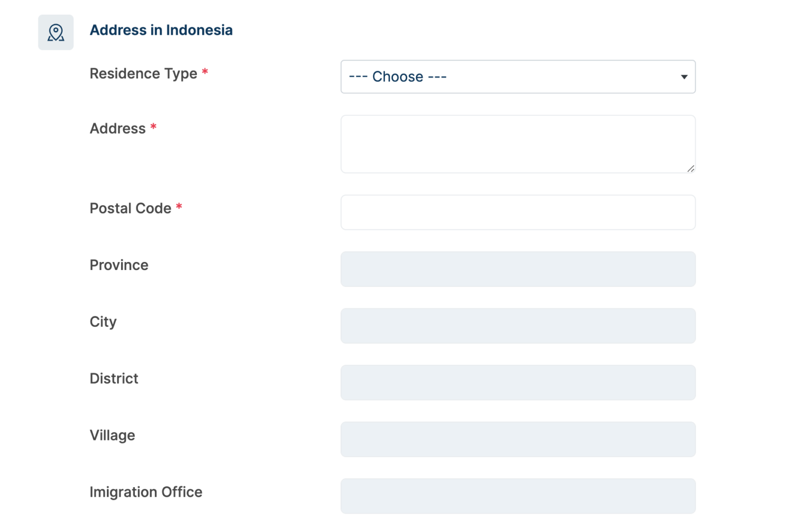
Task: Click the '--- Choose ---' combo box
Action: (x=518, y=77)
